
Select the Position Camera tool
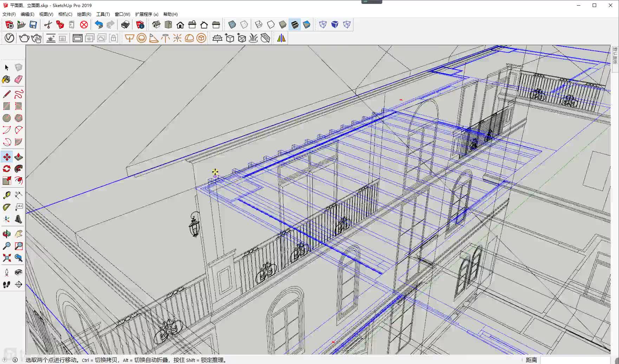[x=7, y=273]
